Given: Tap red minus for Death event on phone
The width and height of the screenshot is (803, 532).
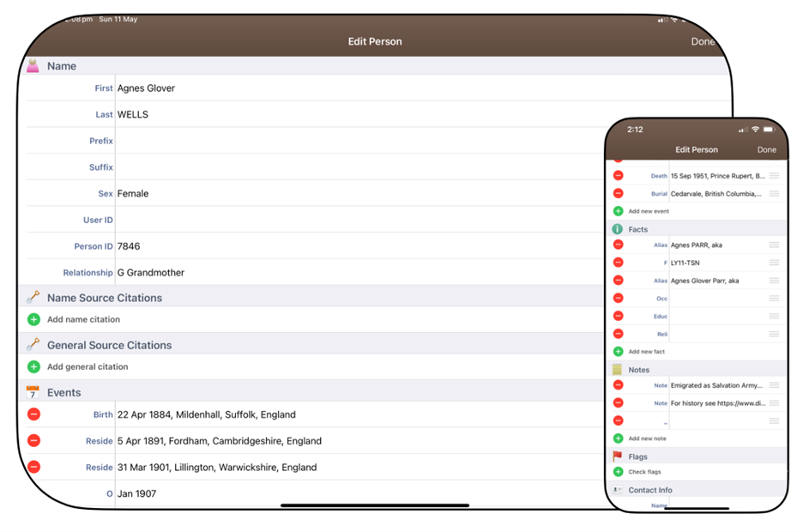Looking at the screenshot, I should coord(618,176).
